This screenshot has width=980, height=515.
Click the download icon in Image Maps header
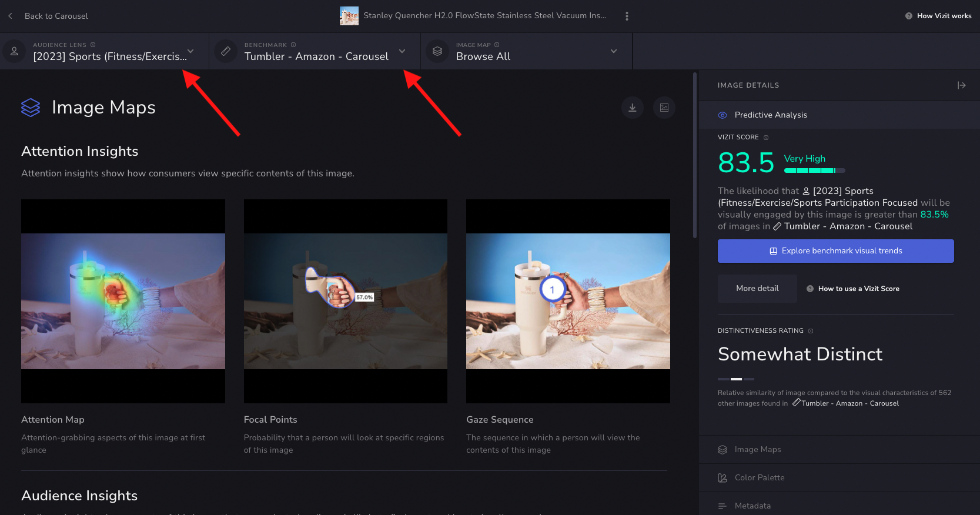coord(633,108)
